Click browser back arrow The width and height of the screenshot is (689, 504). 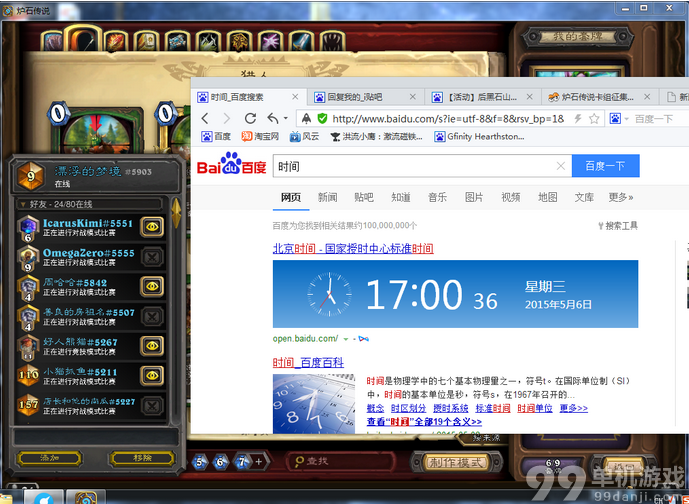[x=205, y=118]
